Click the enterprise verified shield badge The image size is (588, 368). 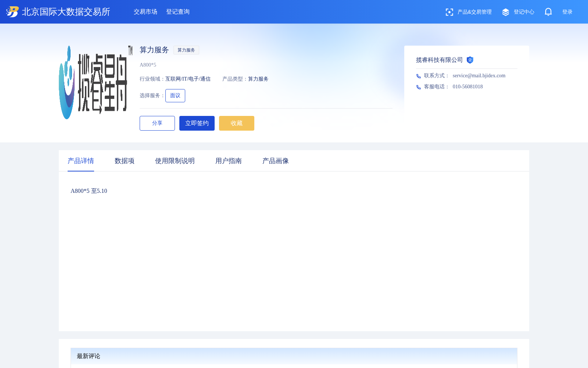[470, 60]
